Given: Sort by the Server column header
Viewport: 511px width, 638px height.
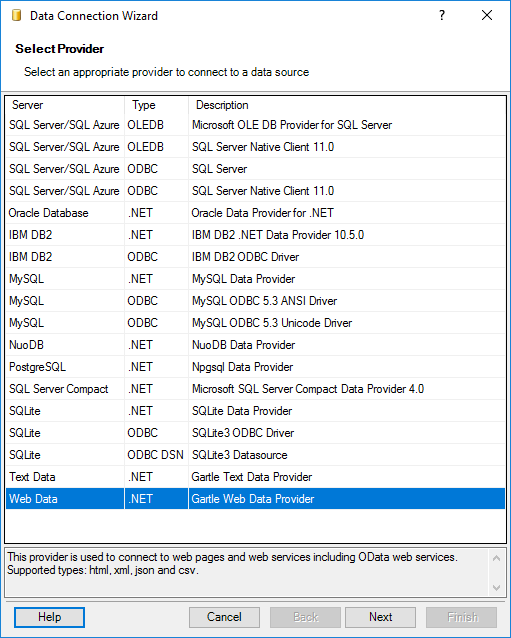Looking at the screenshot, I should 65,105.
